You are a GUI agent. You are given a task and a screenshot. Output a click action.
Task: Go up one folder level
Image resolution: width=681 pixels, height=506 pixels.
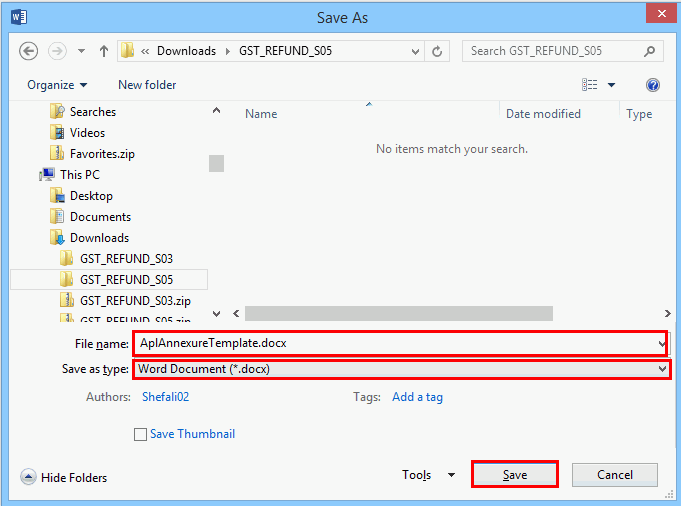pyautogui.click(x=104, y=51)
